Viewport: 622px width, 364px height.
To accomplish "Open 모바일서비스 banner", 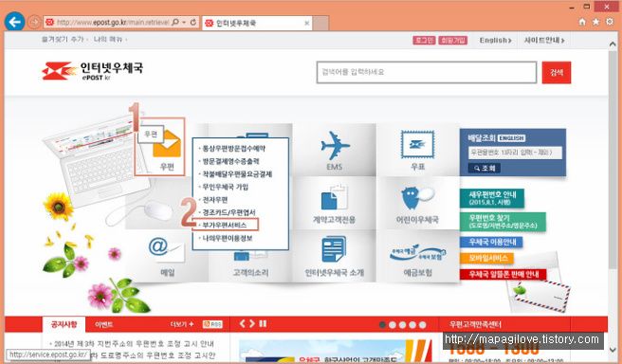I will (486, 258).
